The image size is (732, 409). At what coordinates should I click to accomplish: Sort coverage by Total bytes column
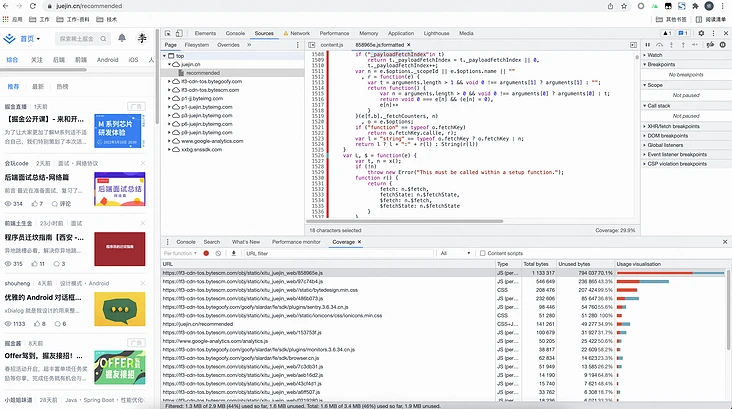538,264
